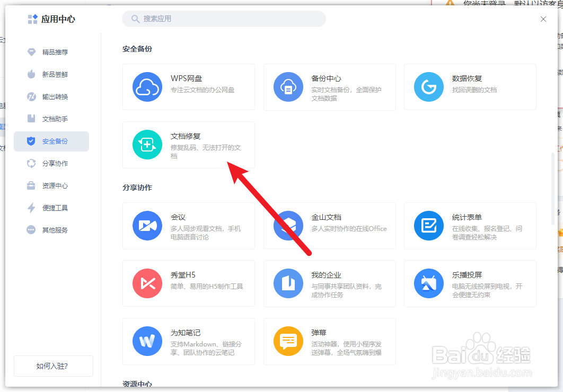Click the 新品尝鲜 flame icon
The width and height of the screenshot is (563, 392).
(32, 74)
